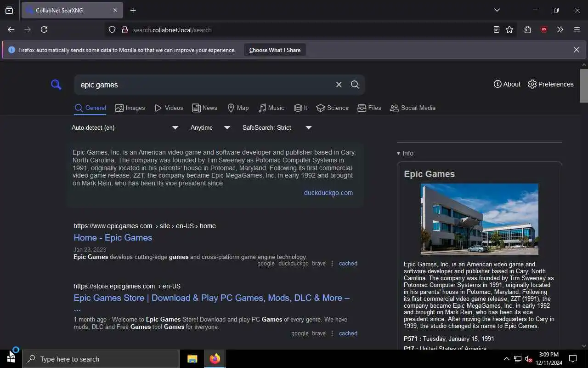Switch to the Map tab
This screenshot has width=588, height=368.
pyautogui.click(x=238, y=108)
